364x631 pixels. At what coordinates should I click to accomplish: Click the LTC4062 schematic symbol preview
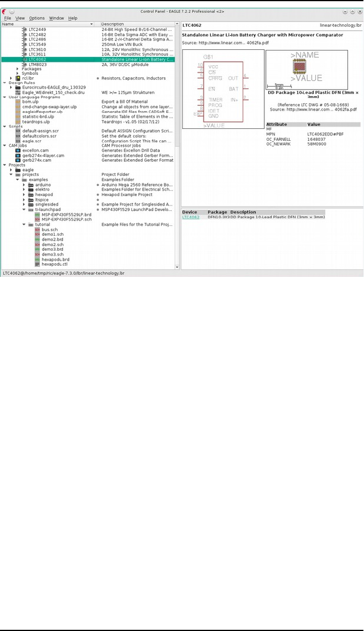tap(223, 89)
